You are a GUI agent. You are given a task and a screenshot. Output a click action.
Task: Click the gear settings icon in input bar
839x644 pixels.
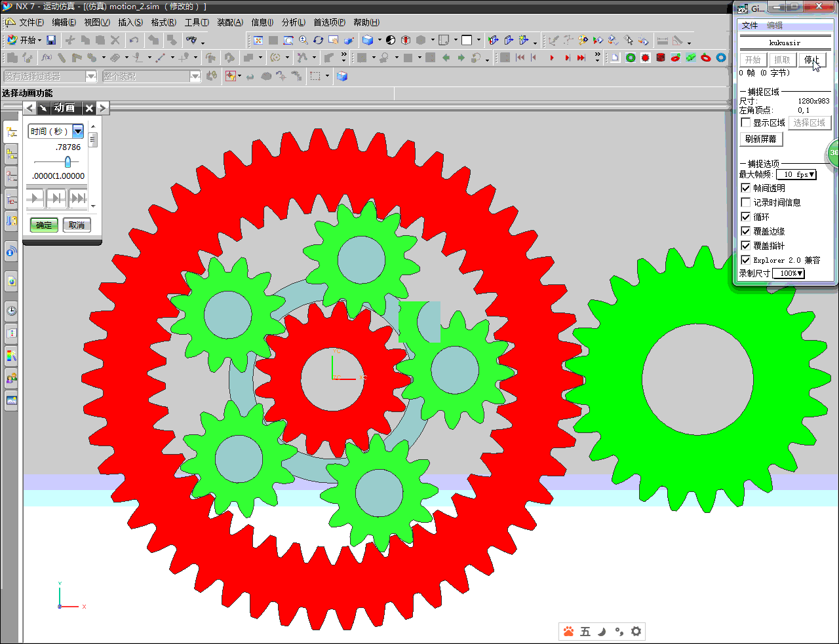(636, 632)
